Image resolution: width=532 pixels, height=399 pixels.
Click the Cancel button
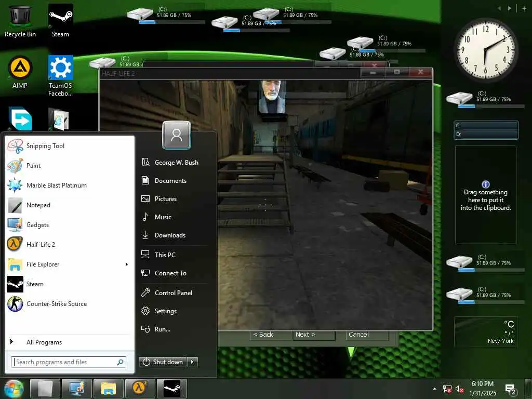(367, 335)
